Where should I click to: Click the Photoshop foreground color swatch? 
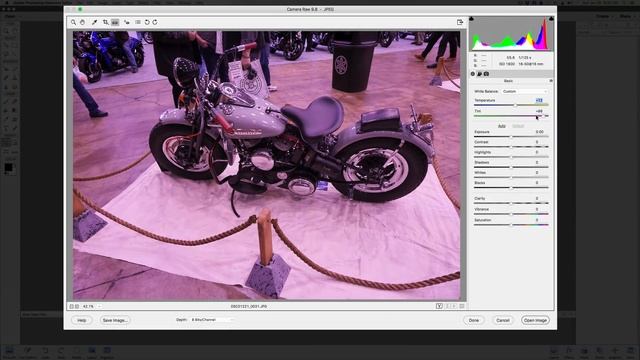coord(9,167)
